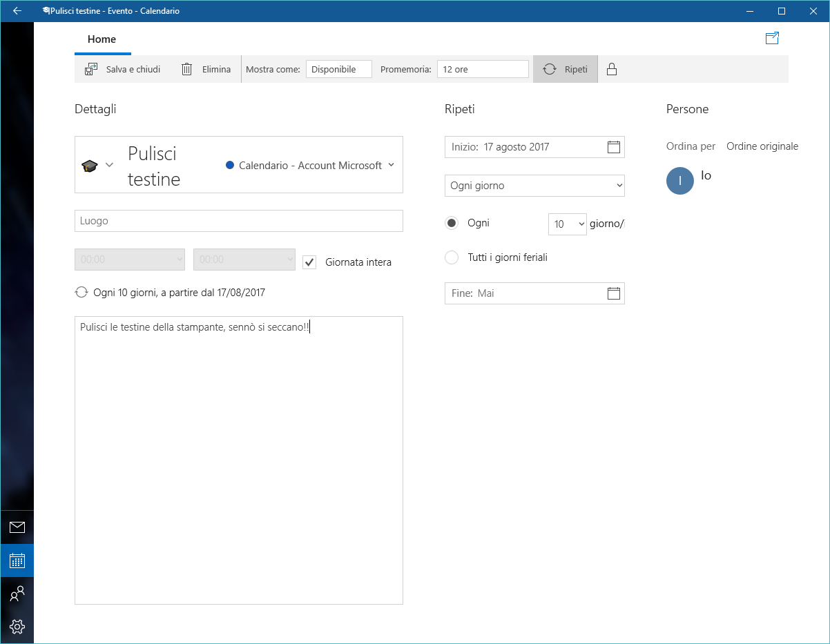The image size is (830, 644).
Task: Click the blue calendar color dot
Action: point(230,166)
